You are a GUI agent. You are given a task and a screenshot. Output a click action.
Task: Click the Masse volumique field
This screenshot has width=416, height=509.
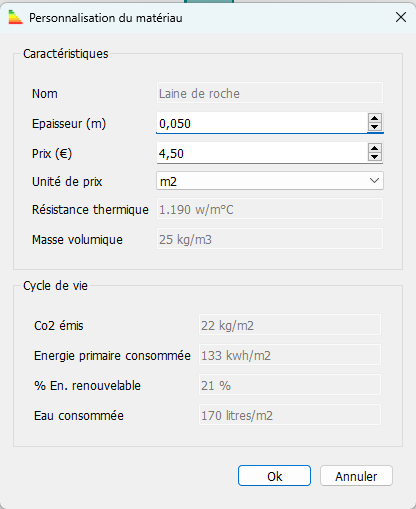(x=270, y=239)
